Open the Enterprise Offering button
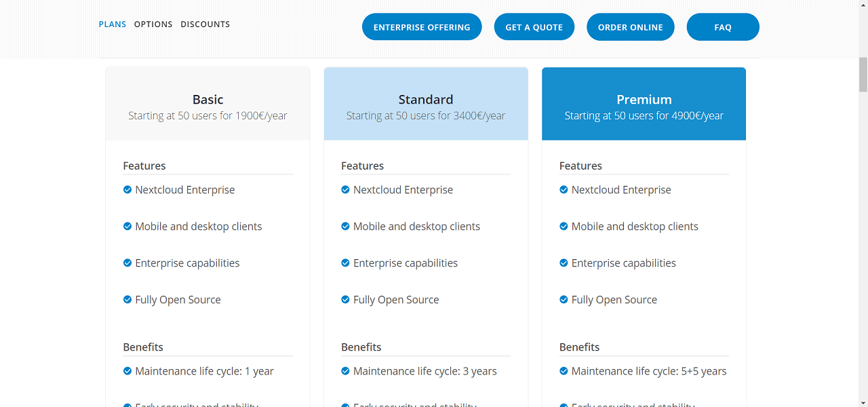The width and height of the screenshot is (868, 407). coord(422,27)
